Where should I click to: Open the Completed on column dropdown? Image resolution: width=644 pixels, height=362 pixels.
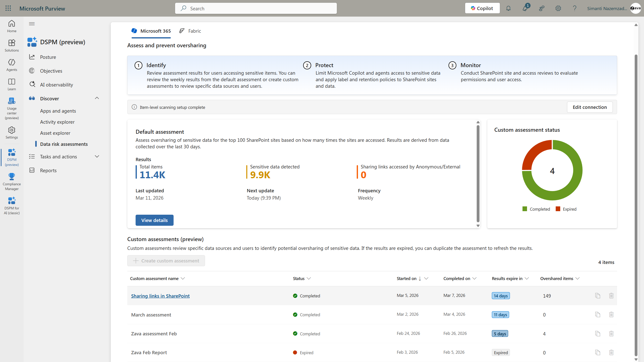point(474,279)
